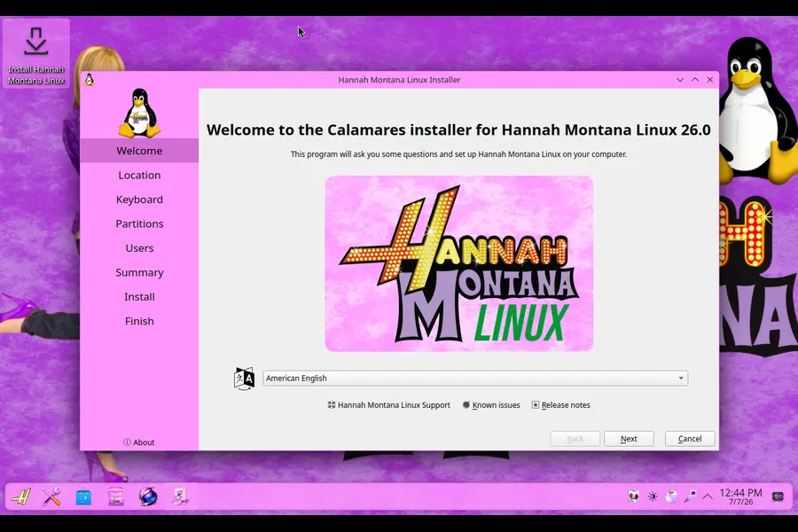The image size is (798, 532).
Task: Open Hannah Montana Linux Support link
Action: point(389,405)
